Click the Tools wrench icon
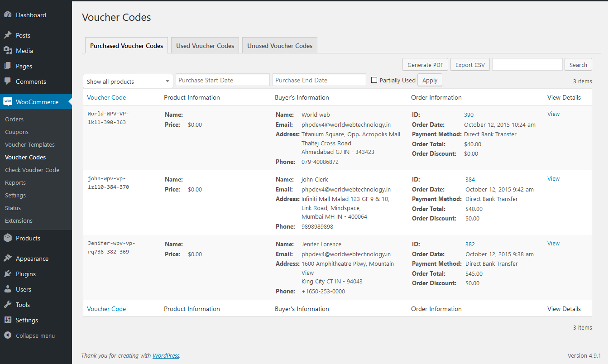 pyautogui.click(x=8, y=305)
